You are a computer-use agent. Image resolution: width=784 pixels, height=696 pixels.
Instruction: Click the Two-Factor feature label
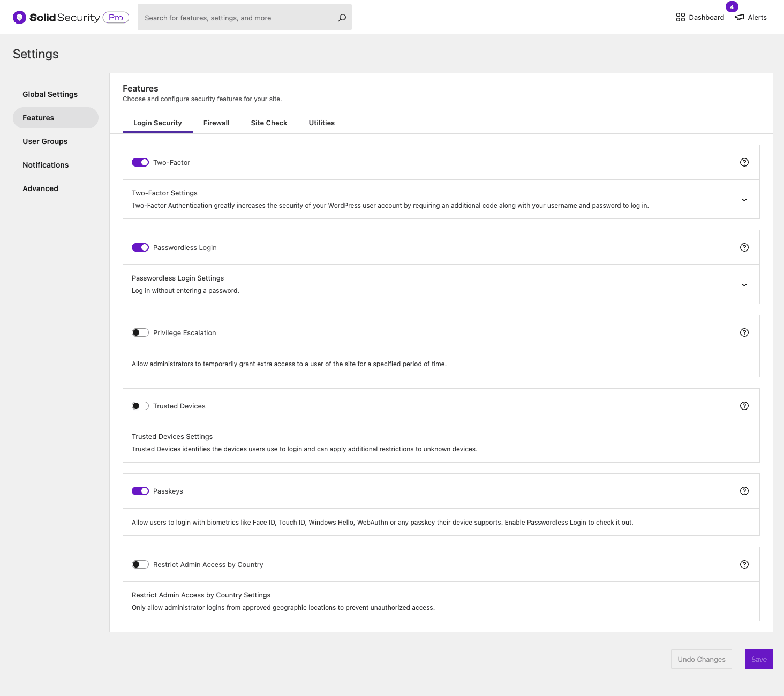pyautogui.click(x=171, y=162)
